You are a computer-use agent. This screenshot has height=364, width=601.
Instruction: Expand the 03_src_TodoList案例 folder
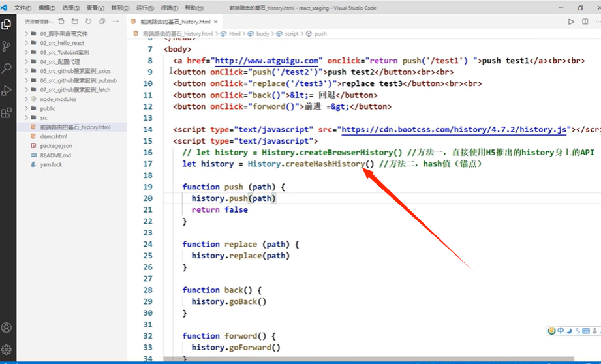65,52
